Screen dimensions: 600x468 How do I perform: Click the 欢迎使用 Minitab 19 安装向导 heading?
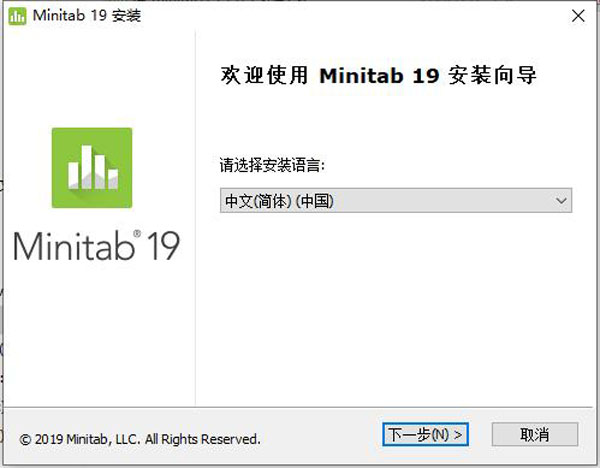click(376, 76)
